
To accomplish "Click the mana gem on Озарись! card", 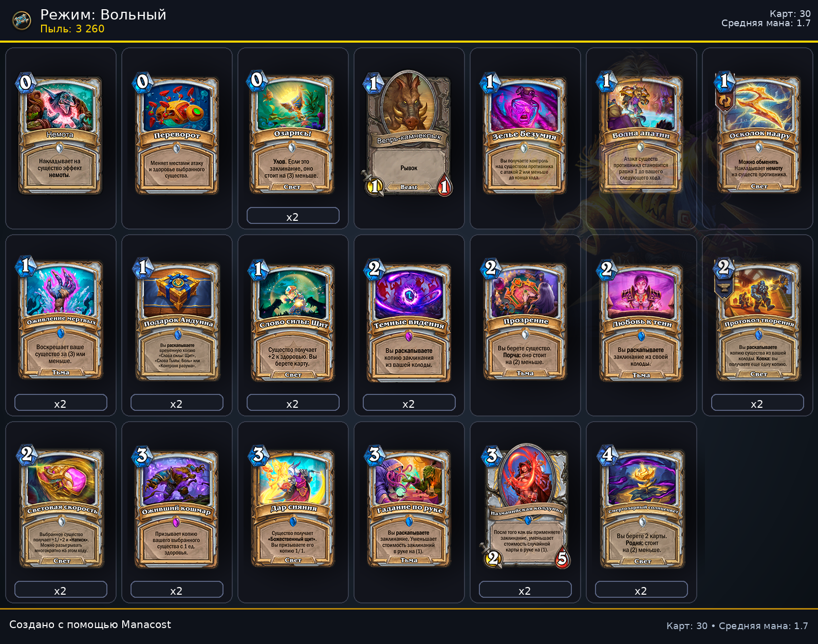I will point(257,80).
